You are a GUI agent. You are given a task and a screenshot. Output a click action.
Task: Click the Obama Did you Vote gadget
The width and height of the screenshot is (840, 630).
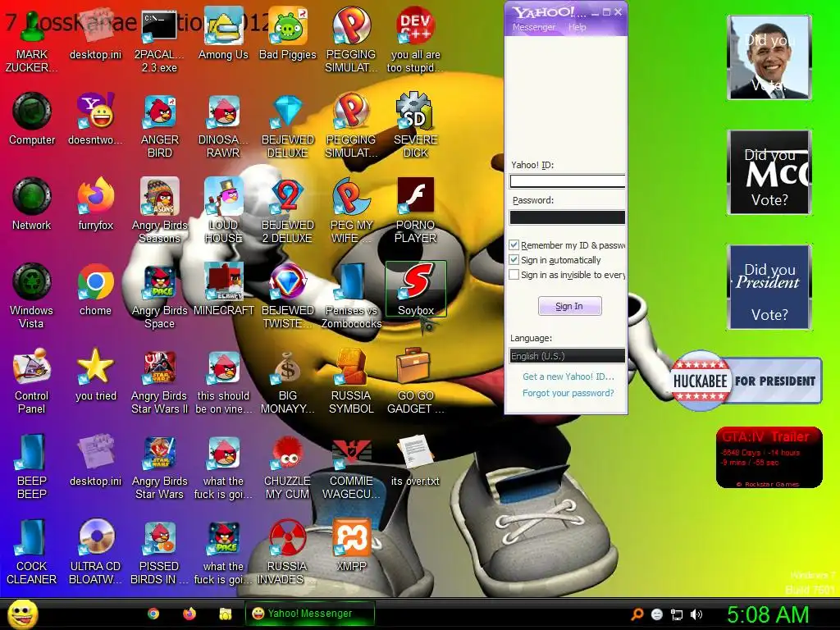tap(769, 57)
